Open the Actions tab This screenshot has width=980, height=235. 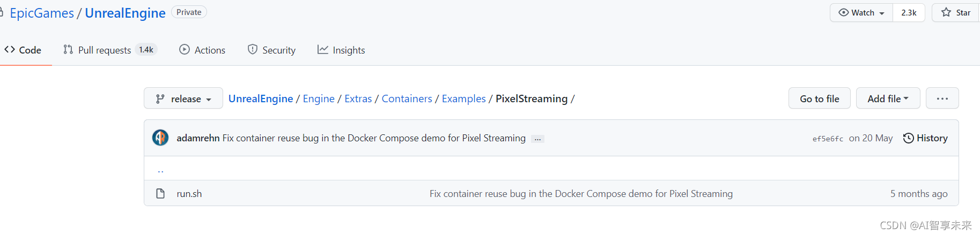202,50
